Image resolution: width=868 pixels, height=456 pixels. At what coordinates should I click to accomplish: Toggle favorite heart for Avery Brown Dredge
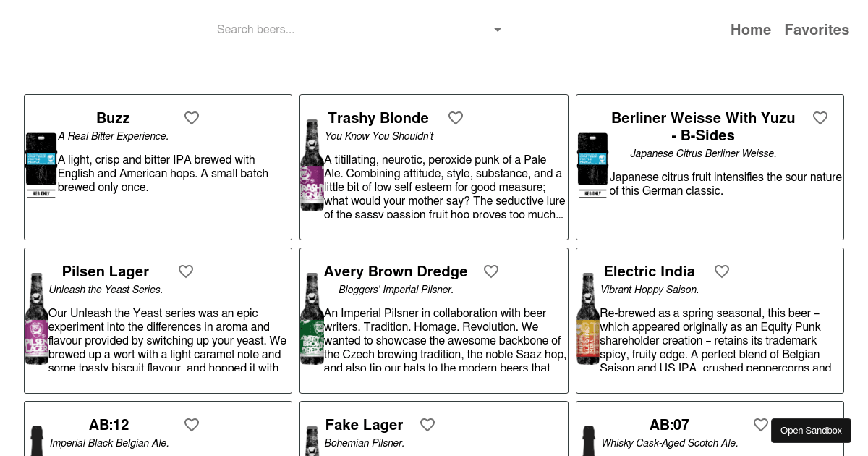point(491,271)
